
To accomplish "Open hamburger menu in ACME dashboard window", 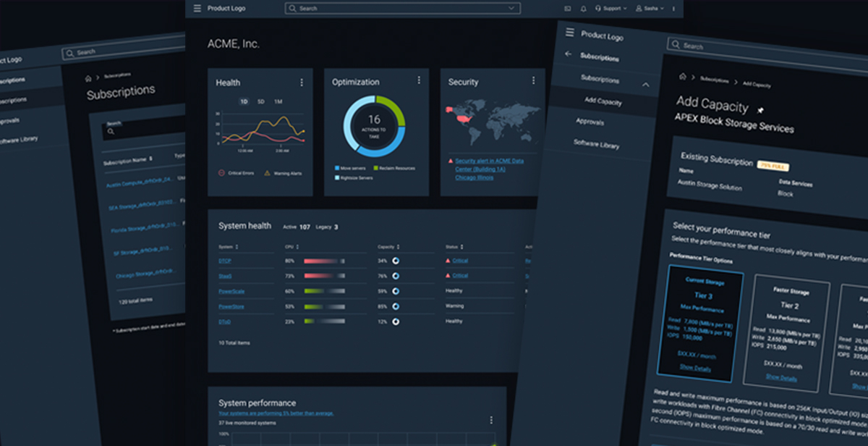I will pyautogui.click(x=197, y=8).
